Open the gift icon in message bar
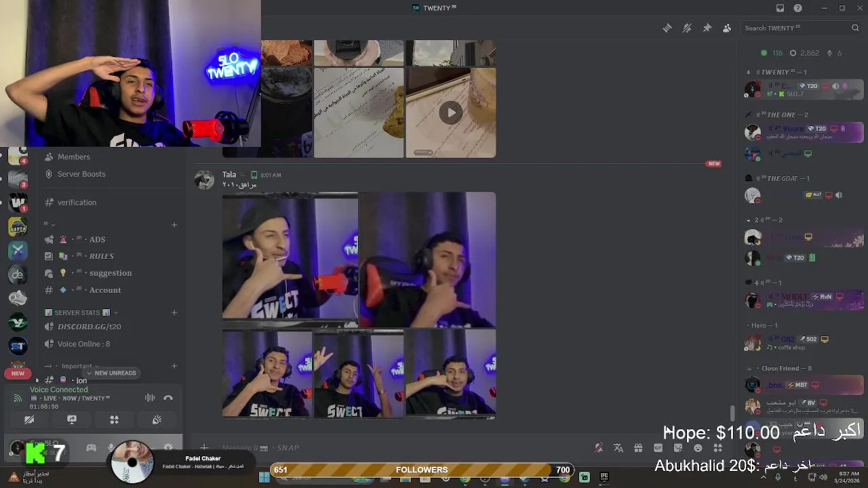The height and width of the screenshot is (488, 868). [638, 448]
